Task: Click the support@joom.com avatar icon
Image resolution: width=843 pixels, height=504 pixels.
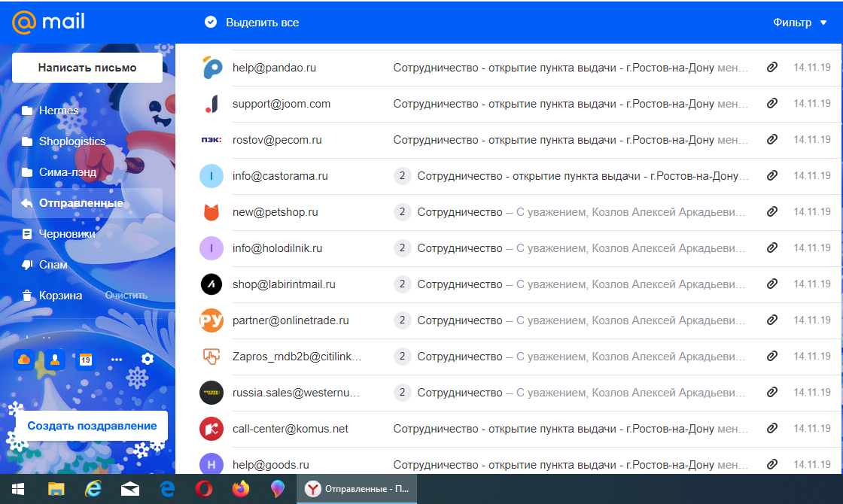Action: [x=212, y=105]
